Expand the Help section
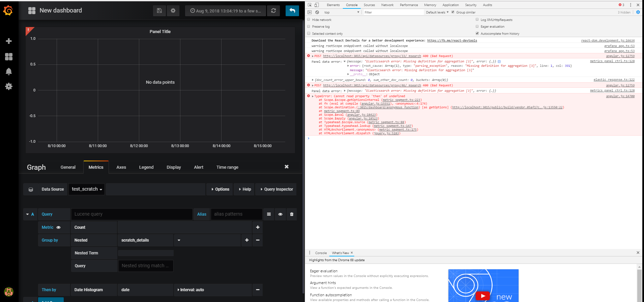Image resolution: width=644 pixels, height=302 pixels. click(x=245, y=189)
